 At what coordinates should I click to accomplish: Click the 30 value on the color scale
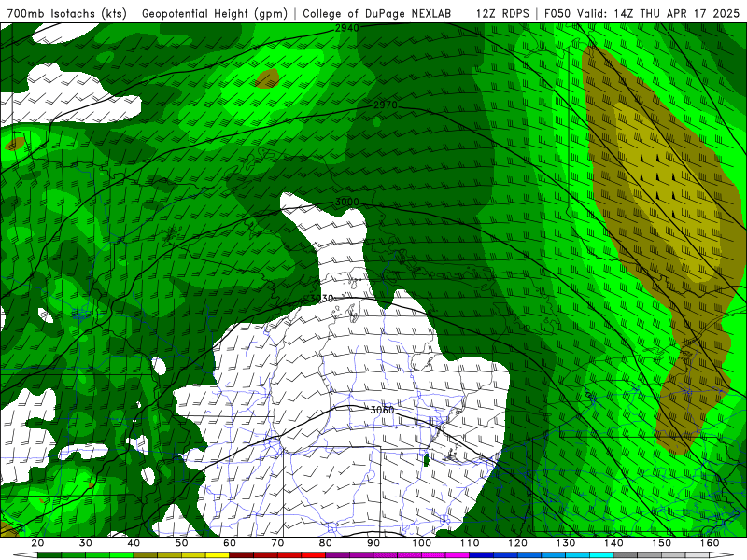click(86, 543)
